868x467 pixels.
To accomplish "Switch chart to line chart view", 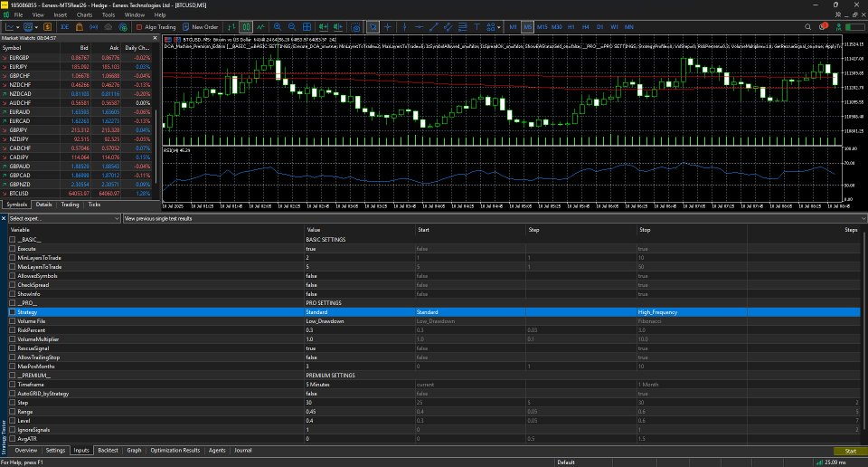I will (x=260, y=26).
